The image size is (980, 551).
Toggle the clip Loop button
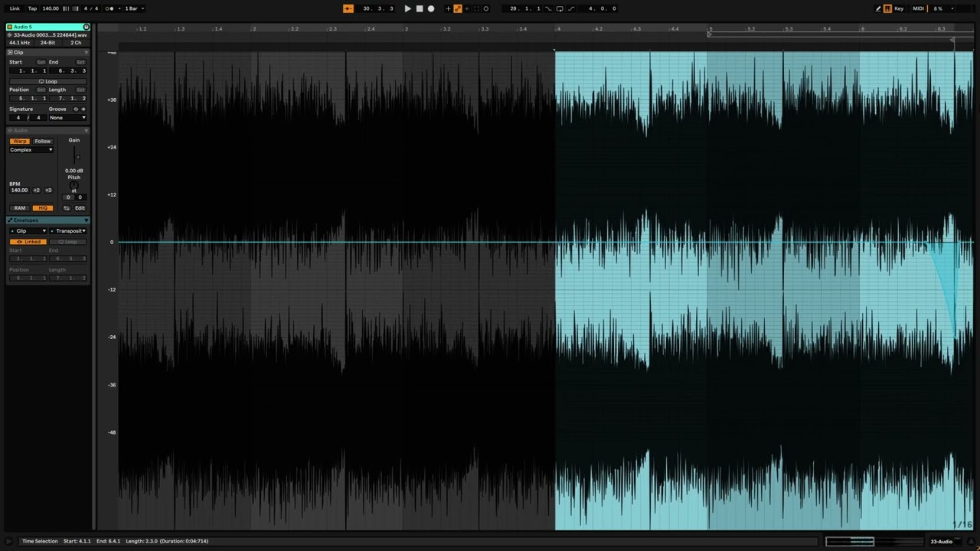click(47, 81)
